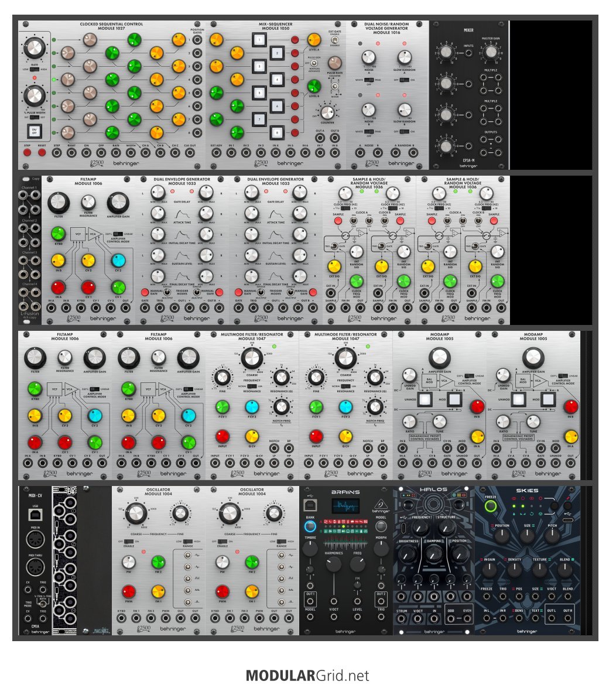This screenshot has width=616, height=688.
Task: Turn the HARMONICS knob on Brains
Action: tap(333, 563)
